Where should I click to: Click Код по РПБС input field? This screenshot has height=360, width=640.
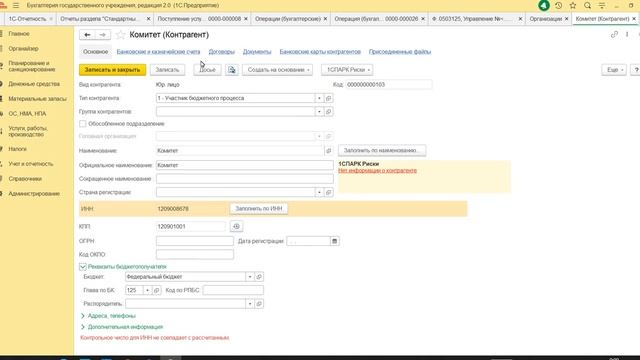tap(233, 291)
